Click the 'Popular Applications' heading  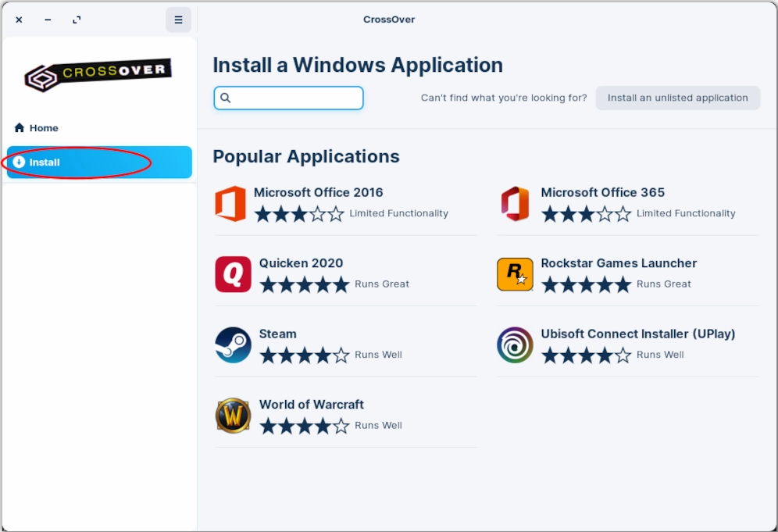pyautogui.click(x=306, y=156)
